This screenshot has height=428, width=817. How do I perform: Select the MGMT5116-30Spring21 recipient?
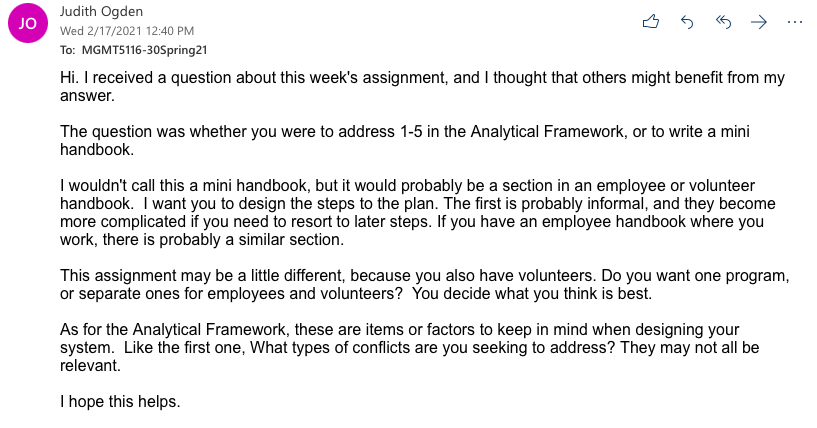point(144,50)
